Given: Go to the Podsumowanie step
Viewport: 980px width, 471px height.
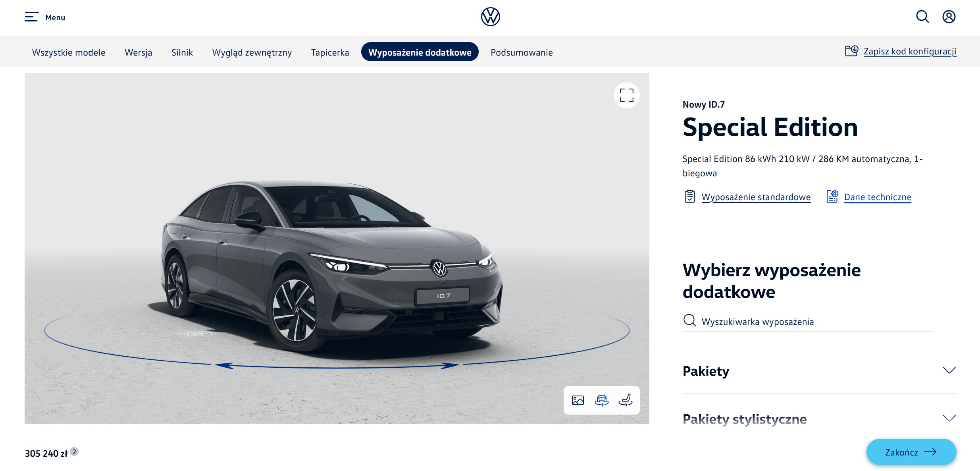Looking at the screenshot, I should click(x=522, y=52).
